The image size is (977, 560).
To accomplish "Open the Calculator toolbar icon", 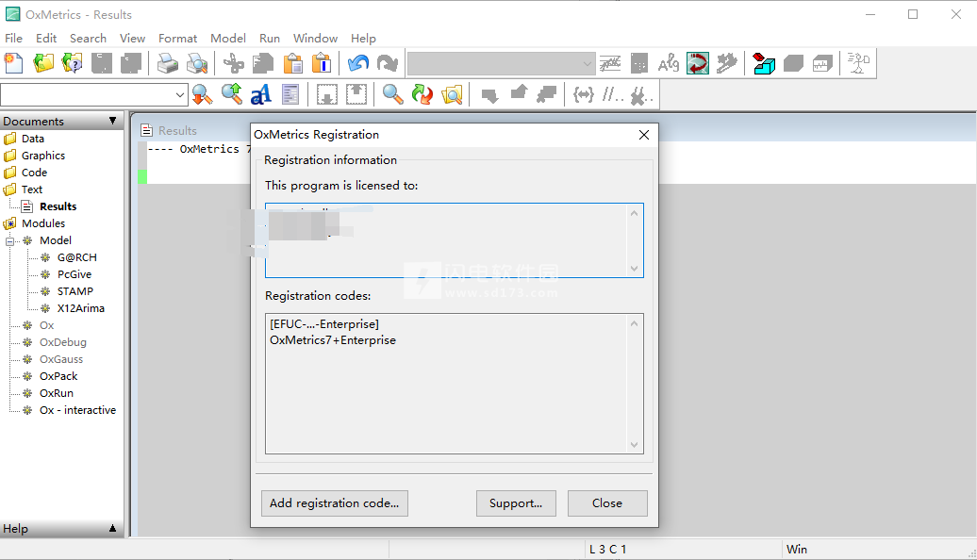I will pyautogui.click(x=639, y=63).
